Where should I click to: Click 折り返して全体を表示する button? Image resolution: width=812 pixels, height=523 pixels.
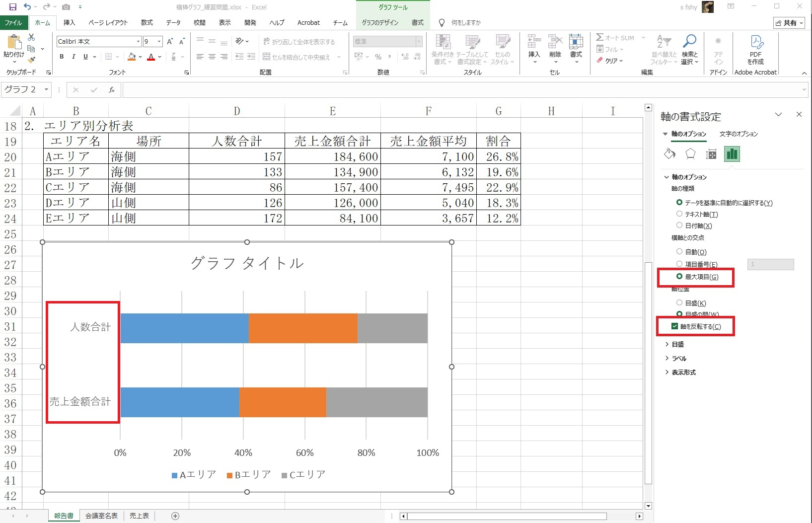[298, 42]
